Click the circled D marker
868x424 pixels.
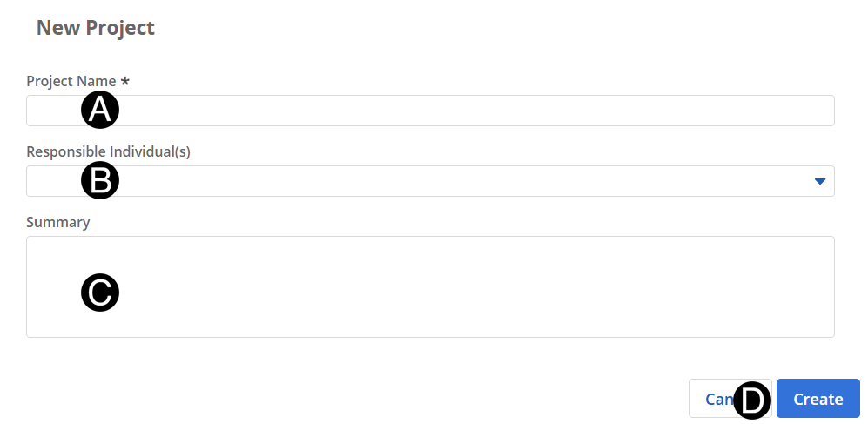point(752,400)
